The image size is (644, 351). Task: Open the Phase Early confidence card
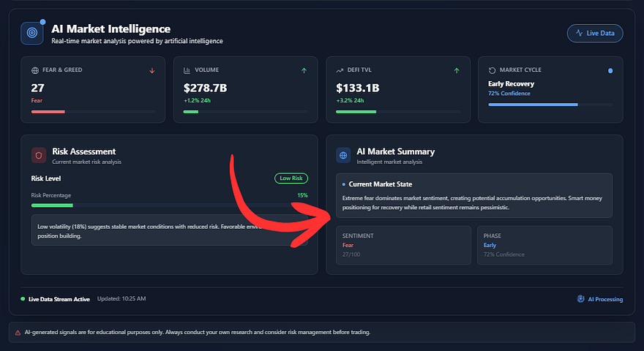(544, 245)
